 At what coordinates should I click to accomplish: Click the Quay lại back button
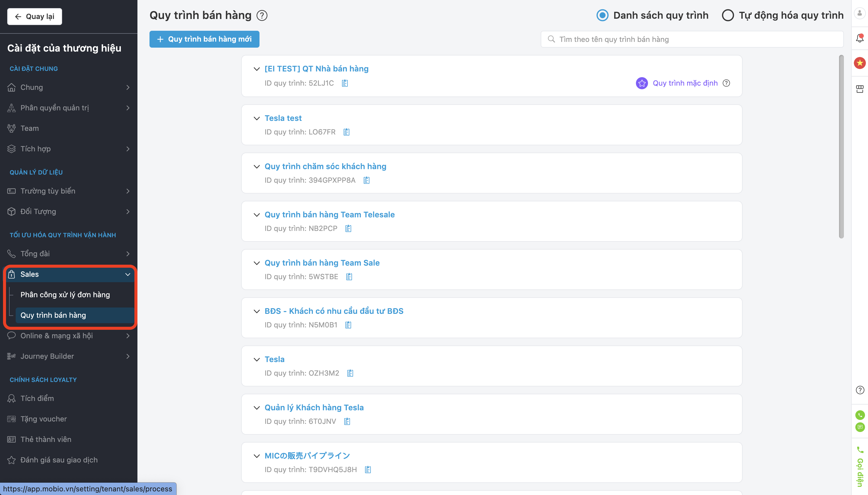tap(34, 17)
